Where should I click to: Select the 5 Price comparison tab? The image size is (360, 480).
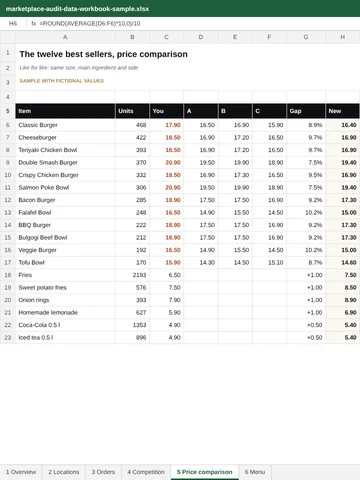205,472
